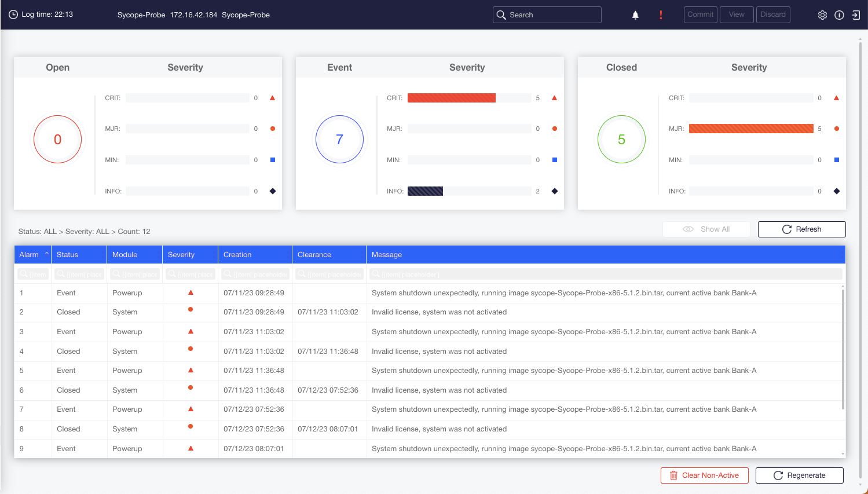The width and height of the screenshot is (868, 494).
Task: Click creation time 07/12/23 08:07:01 in row 9
Action: (x=254, y=448)
